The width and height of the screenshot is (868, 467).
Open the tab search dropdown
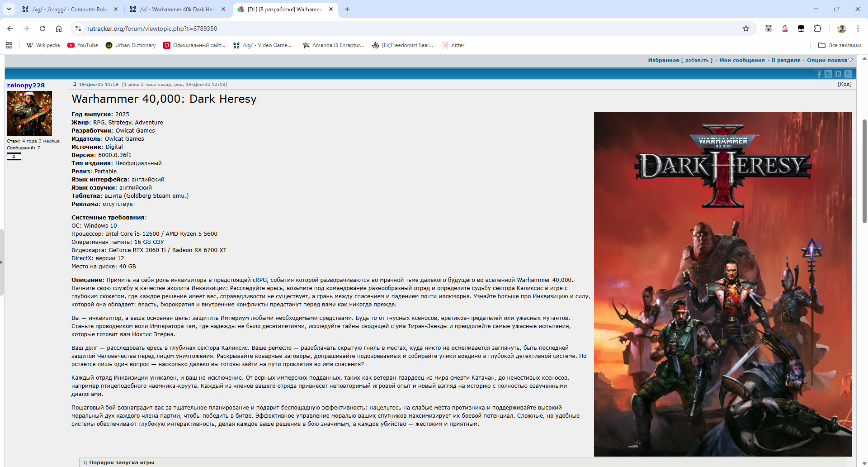pos(9,9)
